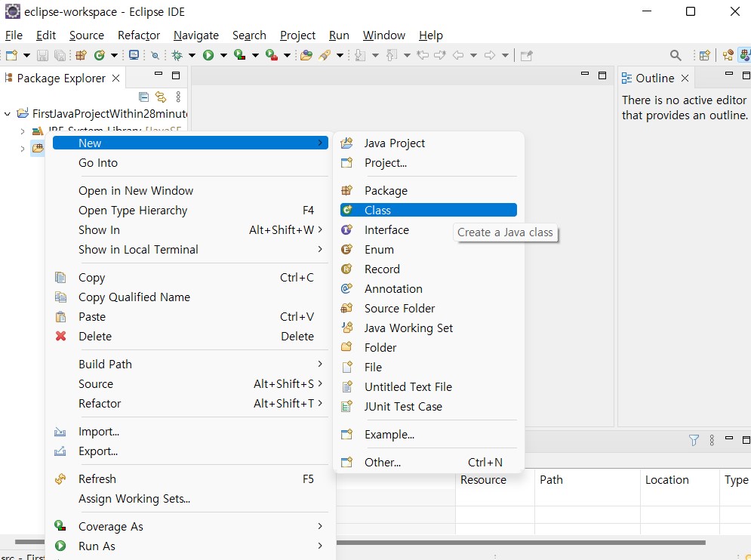Choose JUnit Test Case in New submenu

[x=429, y=407]
